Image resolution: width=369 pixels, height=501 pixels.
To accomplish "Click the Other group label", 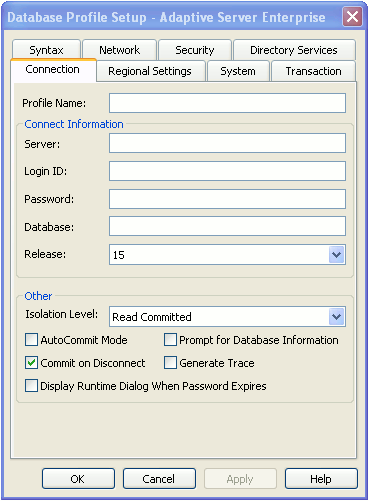I will (x=38, y=296).
